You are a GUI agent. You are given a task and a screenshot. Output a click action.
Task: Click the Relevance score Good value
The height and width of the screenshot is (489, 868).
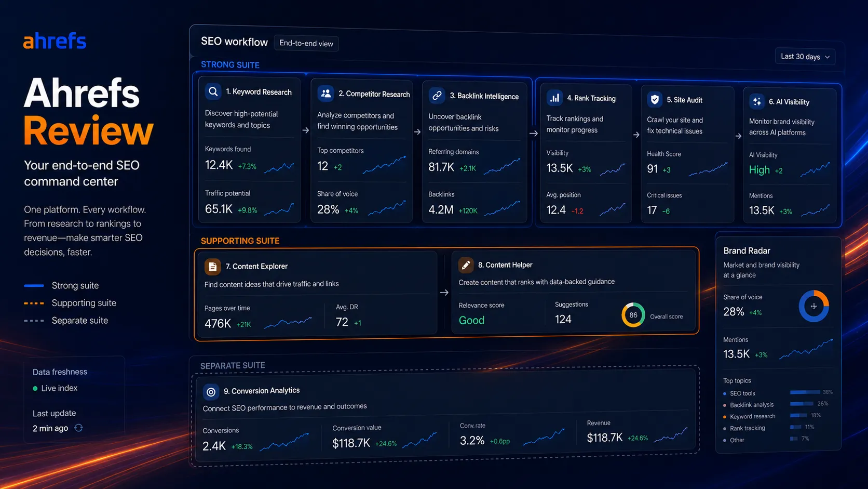tap(471, 321)
